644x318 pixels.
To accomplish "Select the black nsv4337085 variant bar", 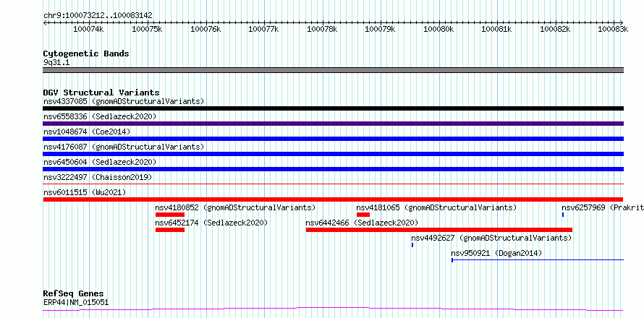I will click(334, 108).
